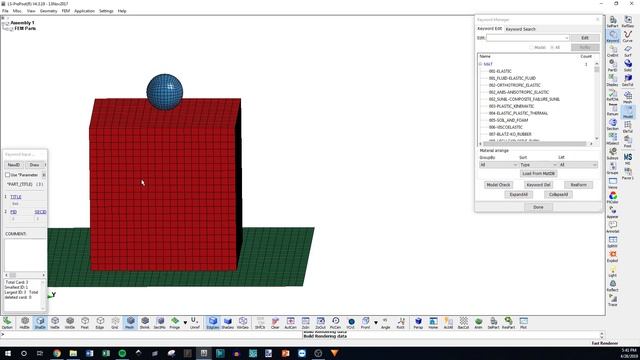Toggle the Edge display icon
640x360 pixels.
point(100,322)
